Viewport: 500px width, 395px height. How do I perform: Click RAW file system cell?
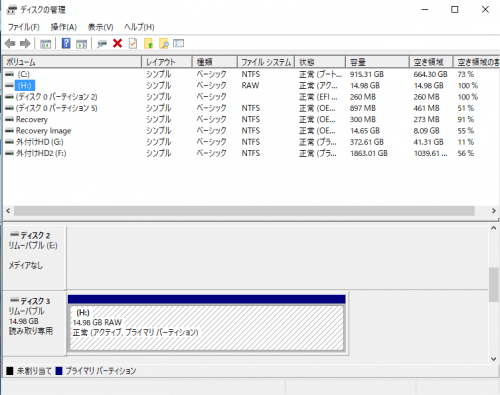(x=250, y=86)
